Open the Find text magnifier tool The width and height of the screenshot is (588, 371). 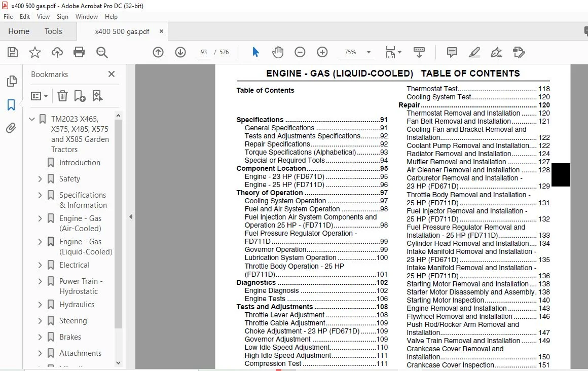pyautogui.click(x=101, y=52)
